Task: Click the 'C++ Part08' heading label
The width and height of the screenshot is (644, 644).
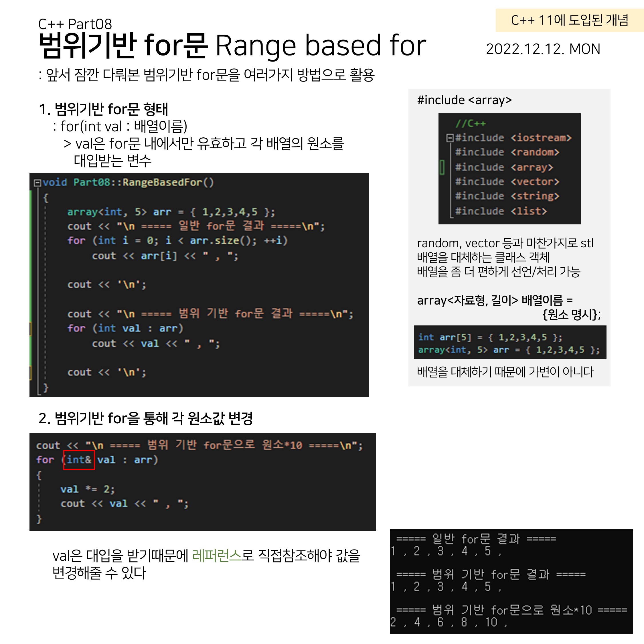Action: coord(75,24)
